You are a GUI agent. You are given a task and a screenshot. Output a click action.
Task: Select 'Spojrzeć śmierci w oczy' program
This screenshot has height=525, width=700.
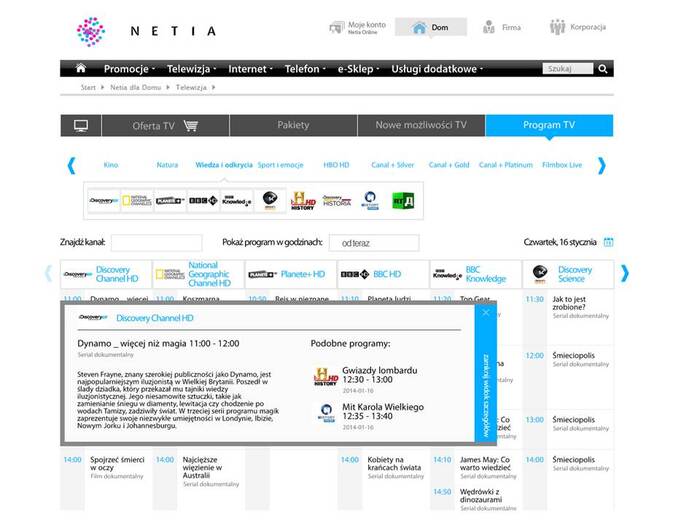[117, 463]
